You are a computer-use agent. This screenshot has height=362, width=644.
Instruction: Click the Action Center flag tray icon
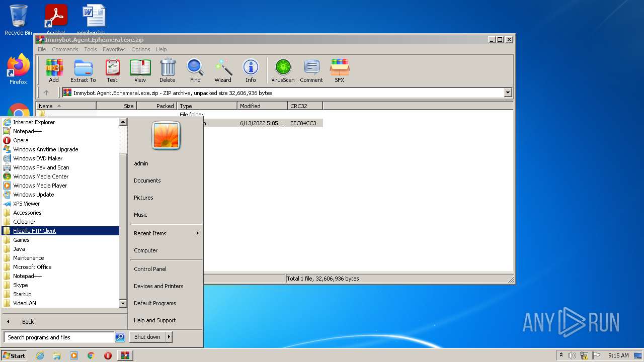pyautogui.click(x=597, y=355)
